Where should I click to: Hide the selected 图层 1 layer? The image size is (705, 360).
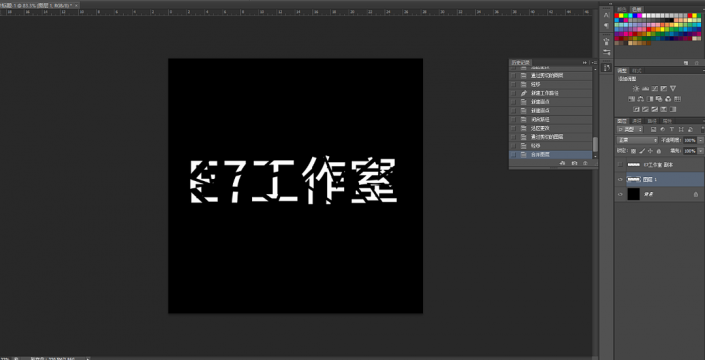click(x=620, y=179)
